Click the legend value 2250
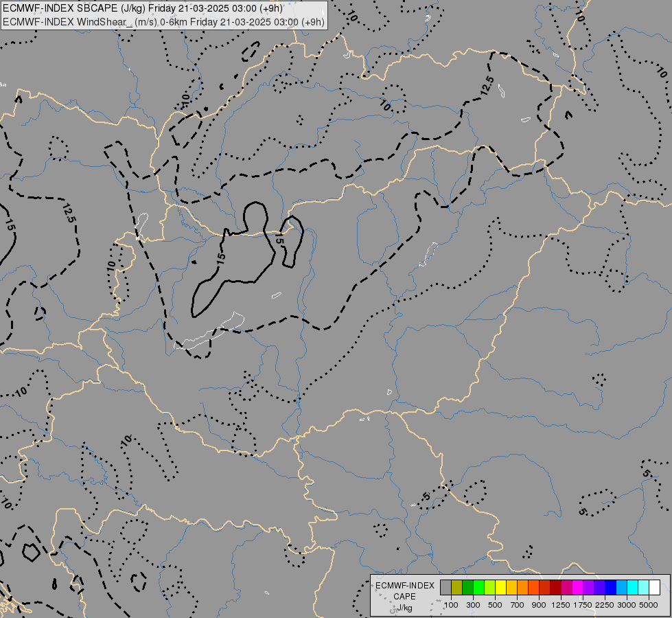 coord(605,605)
